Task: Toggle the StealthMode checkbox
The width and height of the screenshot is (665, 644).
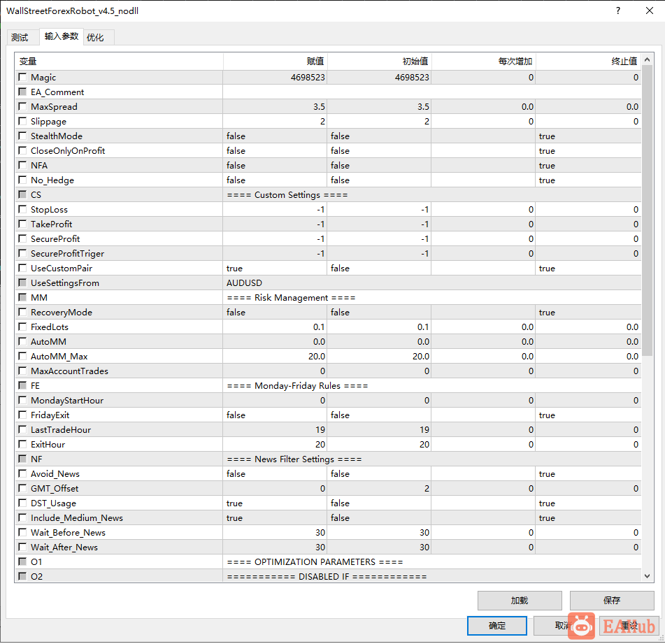Action: 22,136
